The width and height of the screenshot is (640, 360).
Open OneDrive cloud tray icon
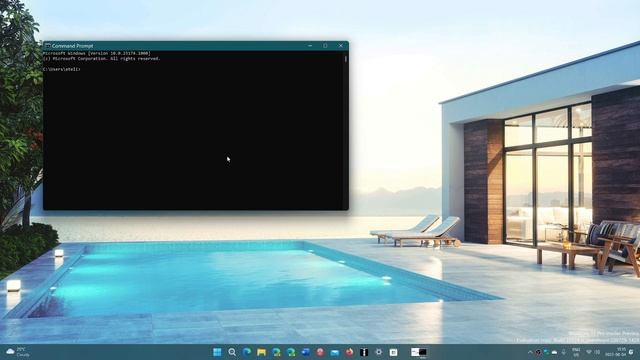pyautogui.click(x=554, y=352)
